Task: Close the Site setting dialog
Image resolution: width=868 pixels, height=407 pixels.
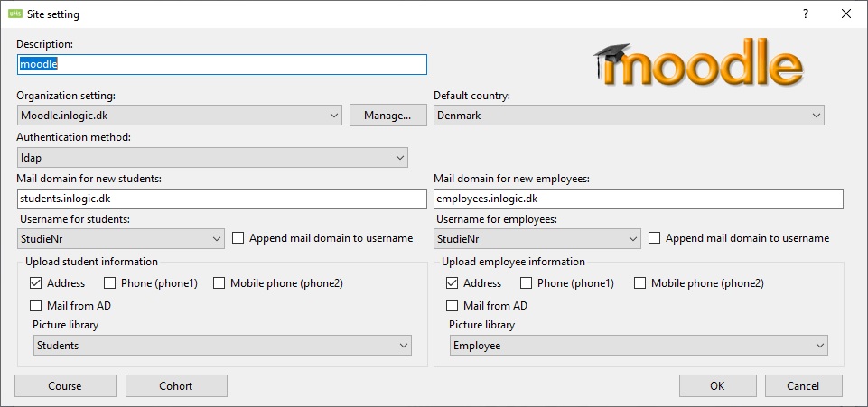Action: [845, 14]
